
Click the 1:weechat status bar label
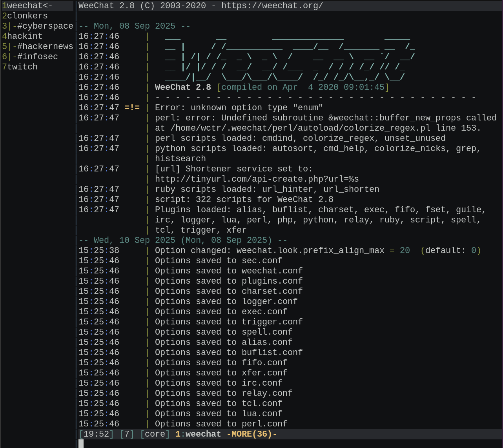click(x=198, y=434)
